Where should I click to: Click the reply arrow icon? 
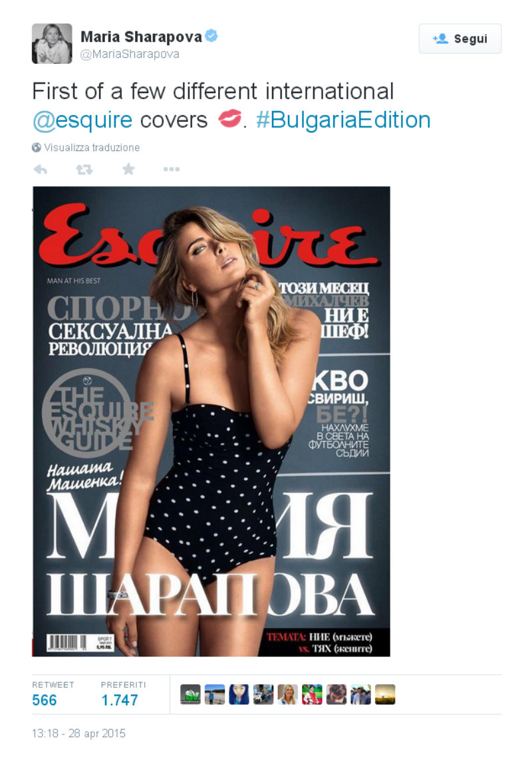[x=41, y=169]
